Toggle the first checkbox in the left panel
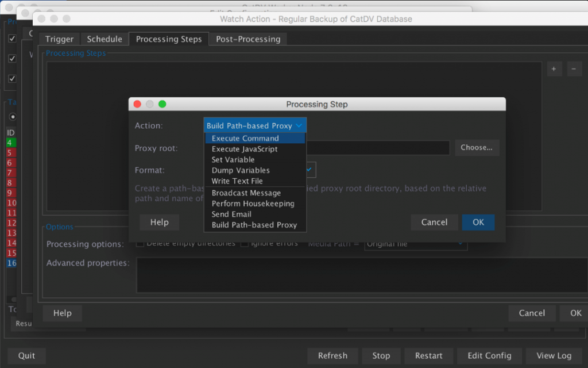The width and height of the screenshot is (588, 368). (12, 39)
